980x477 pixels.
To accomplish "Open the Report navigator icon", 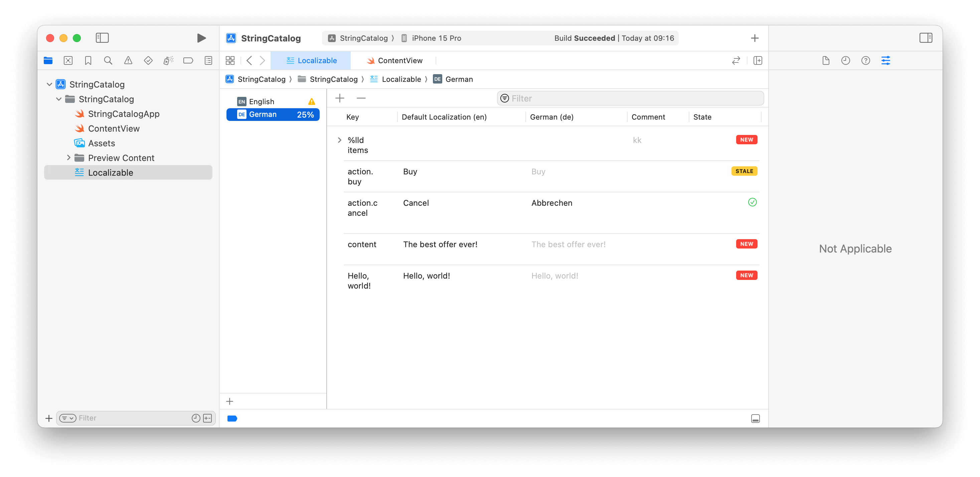I will pyautogui.click(x=208, y=60).
